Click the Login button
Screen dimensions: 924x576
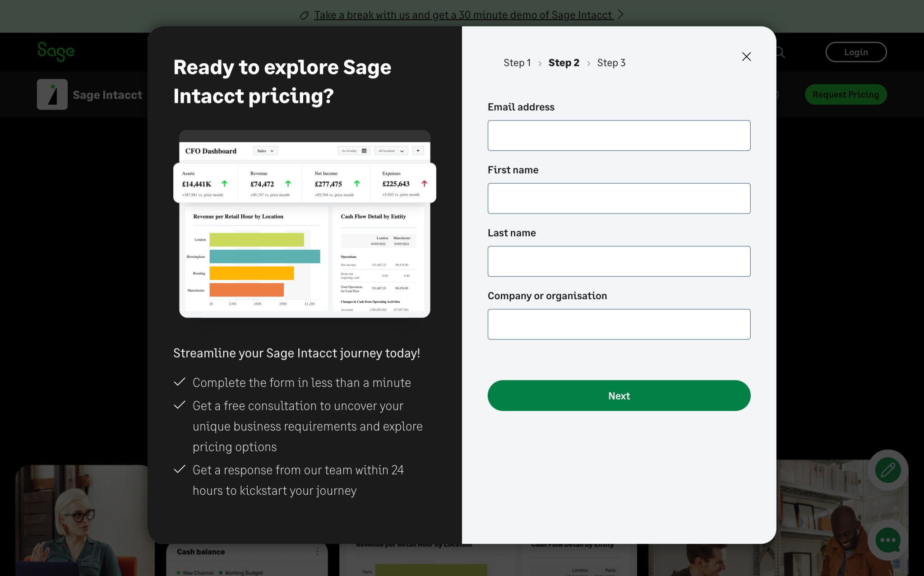855,52
